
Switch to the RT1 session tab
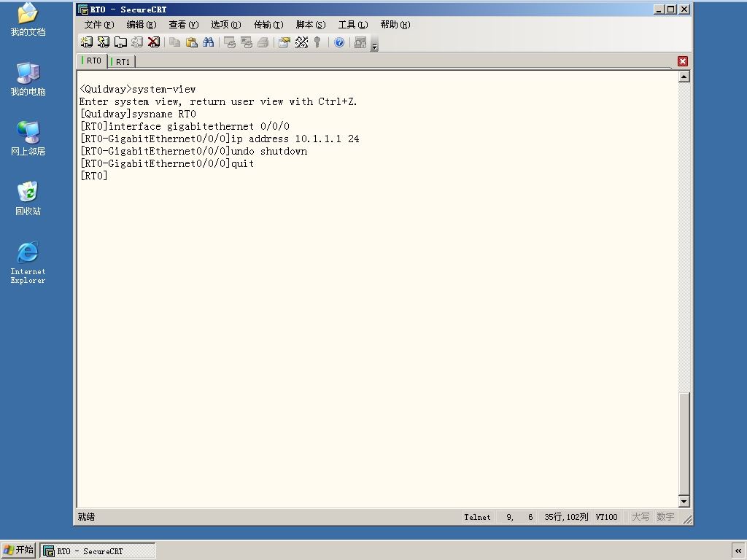[121, 61]
